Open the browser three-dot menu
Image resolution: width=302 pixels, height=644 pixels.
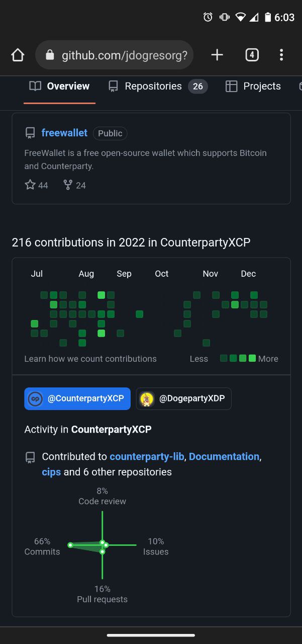coord(281,55)
